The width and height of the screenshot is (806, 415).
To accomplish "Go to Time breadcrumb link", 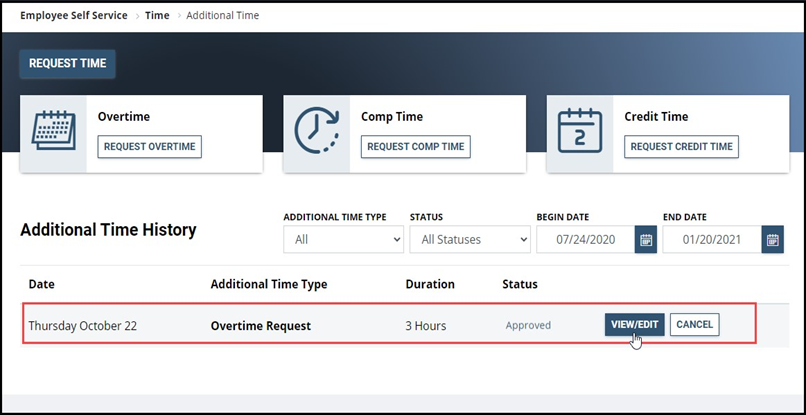I will tap(157, 15).
